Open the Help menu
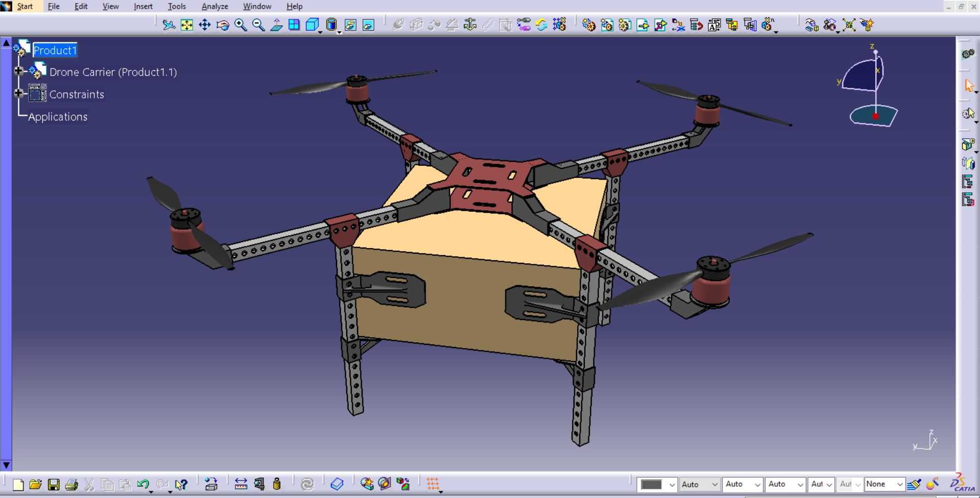 click(x=294, y=6)
